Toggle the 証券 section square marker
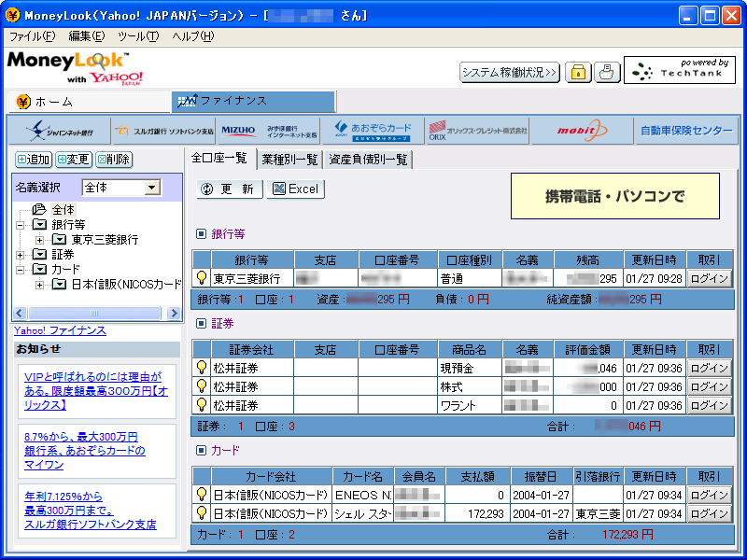 (x=201, y=323)
